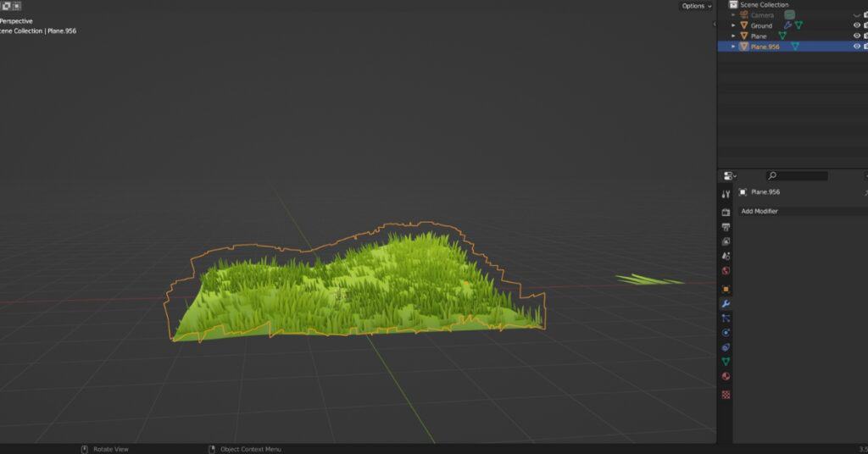Image resolution: width=868 pixels, height=454 pixels.
Task: Expand the Camera row in outliner
Action: 733,15
